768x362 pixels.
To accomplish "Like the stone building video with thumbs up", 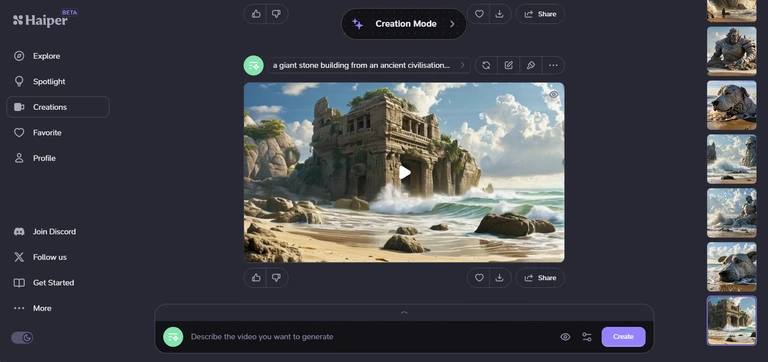I will point(256,278).
